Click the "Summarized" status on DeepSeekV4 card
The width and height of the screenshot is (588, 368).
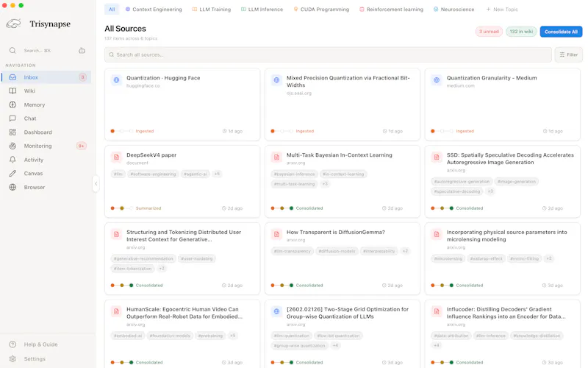click(x=148, y=208)
